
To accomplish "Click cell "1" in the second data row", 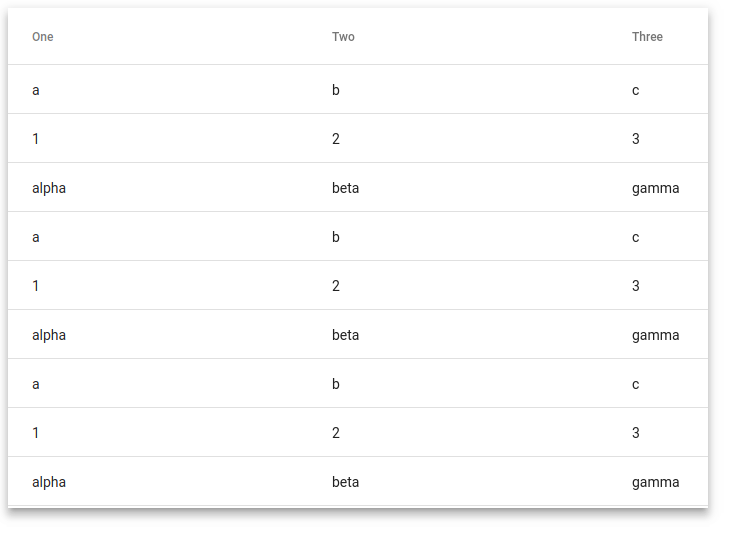I will pyautogui.click(x=35, y=139).
